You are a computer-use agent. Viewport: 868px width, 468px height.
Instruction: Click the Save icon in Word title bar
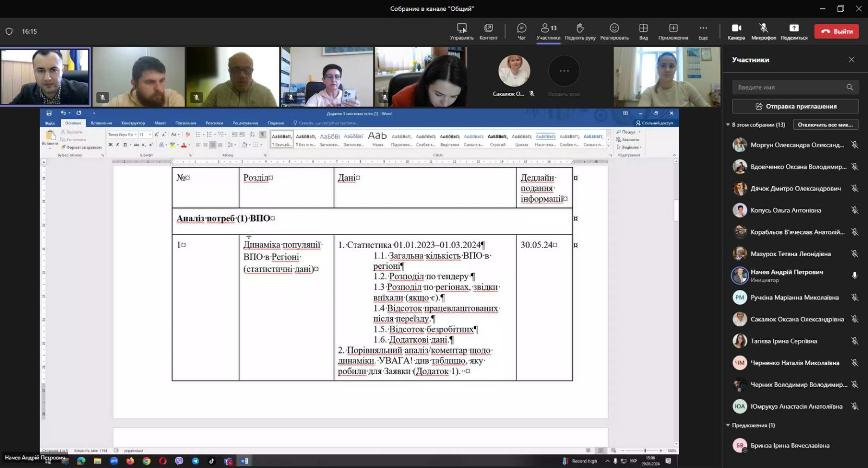point(49,113)
